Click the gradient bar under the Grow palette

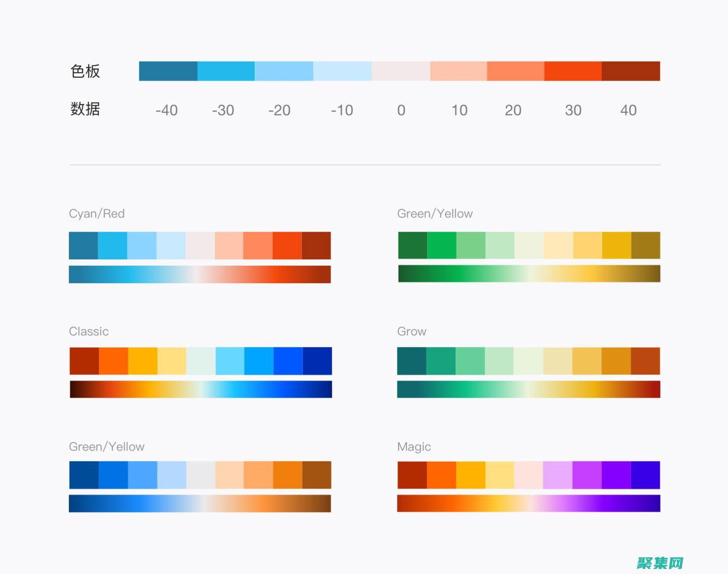[528, 389]
